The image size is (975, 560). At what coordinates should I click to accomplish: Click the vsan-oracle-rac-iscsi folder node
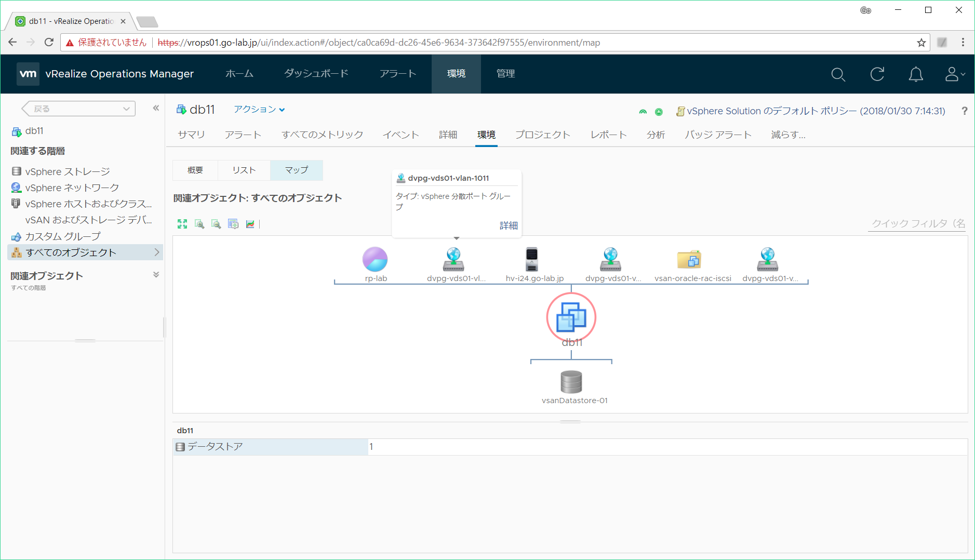point(689,260)
